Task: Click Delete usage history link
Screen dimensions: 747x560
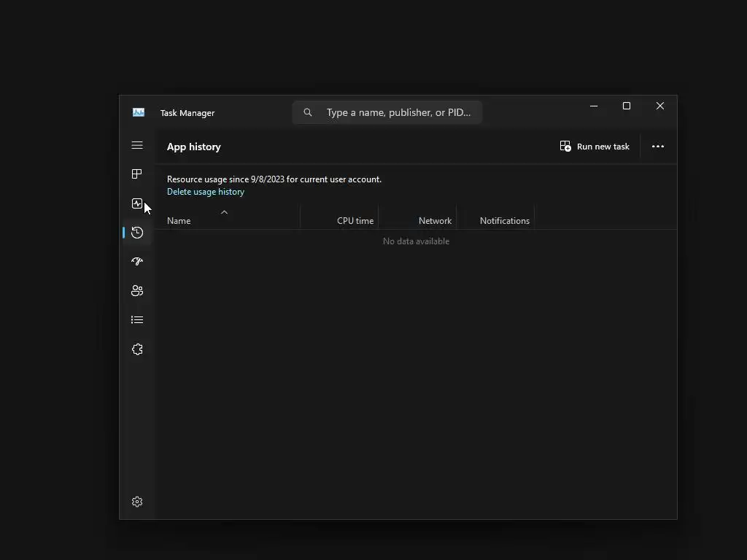Action: [x=205, y=192]
